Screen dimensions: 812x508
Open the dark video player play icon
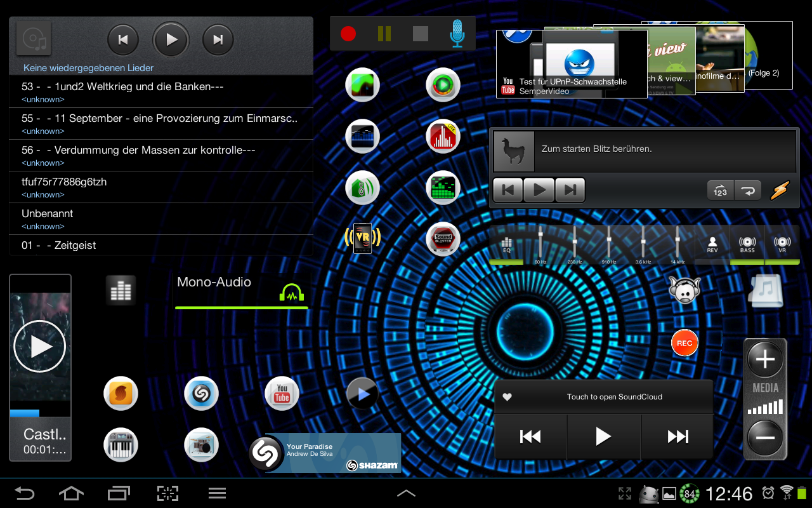click(x=362, y=394)
